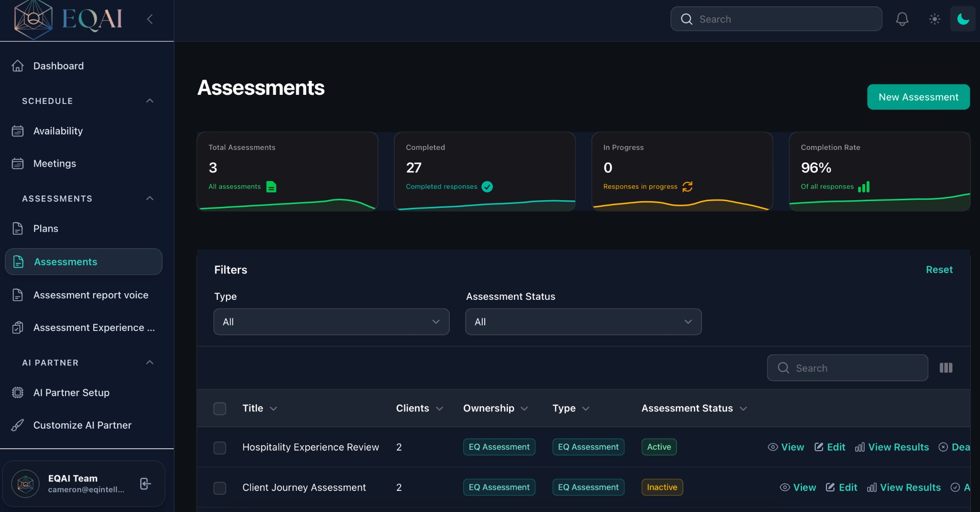Sort by Assessment Status column header
Image resolution: width=980 pixels, height=512 pixels.
click(694, 408)
